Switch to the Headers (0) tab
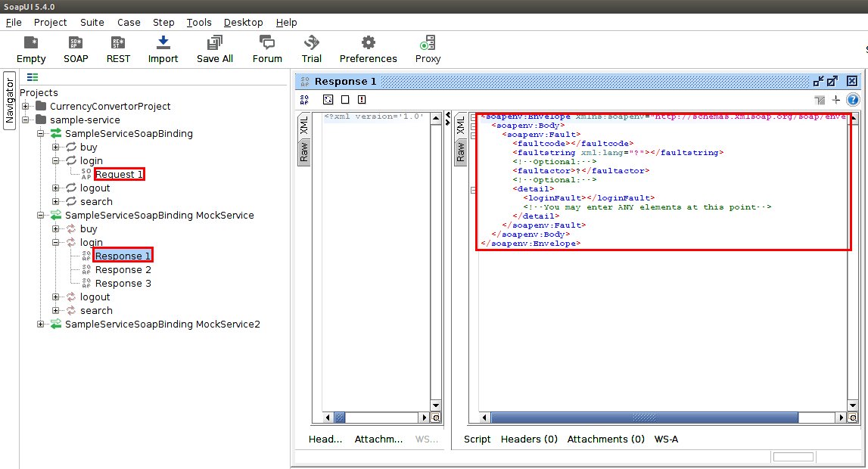The image size is (868, 469). tap(529, 439)
